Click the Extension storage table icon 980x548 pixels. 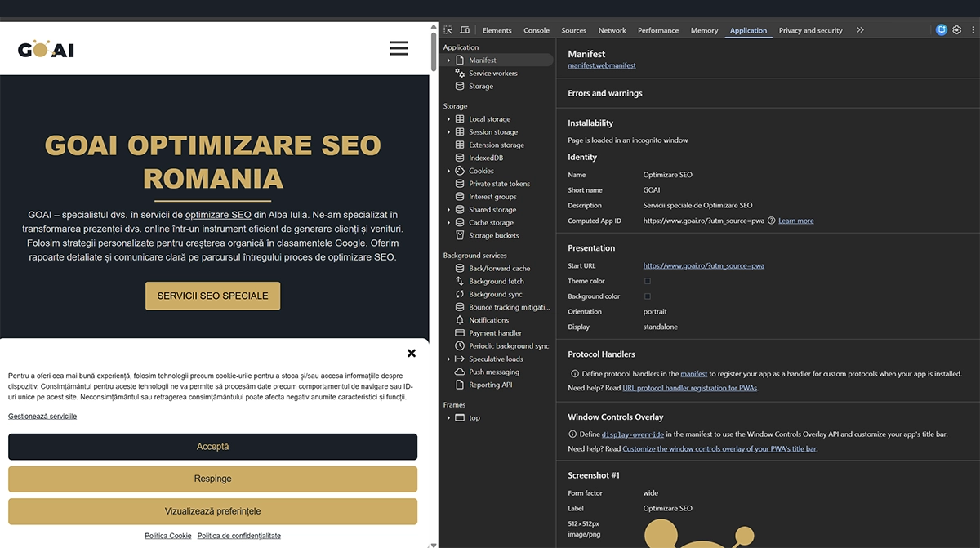[460, 145]
